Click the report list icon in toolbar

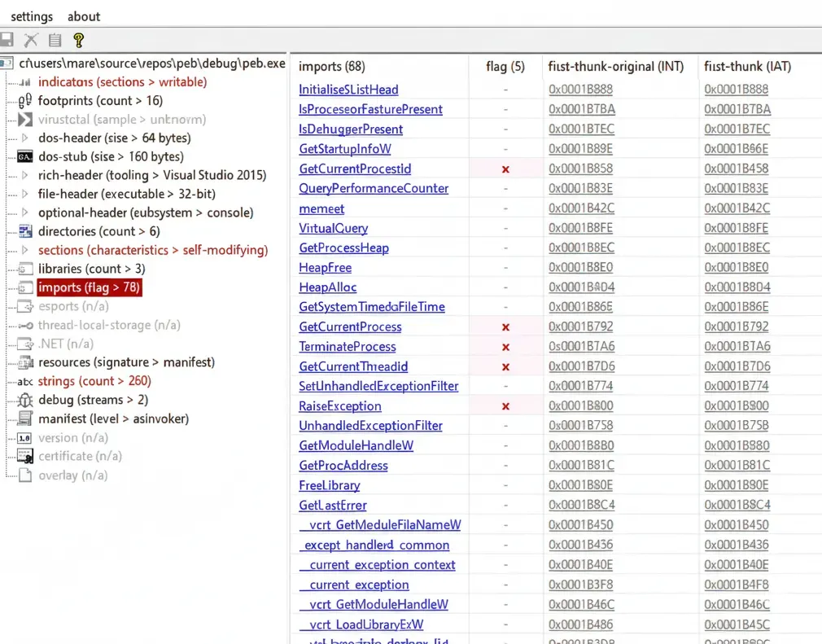tap(55, 39)
